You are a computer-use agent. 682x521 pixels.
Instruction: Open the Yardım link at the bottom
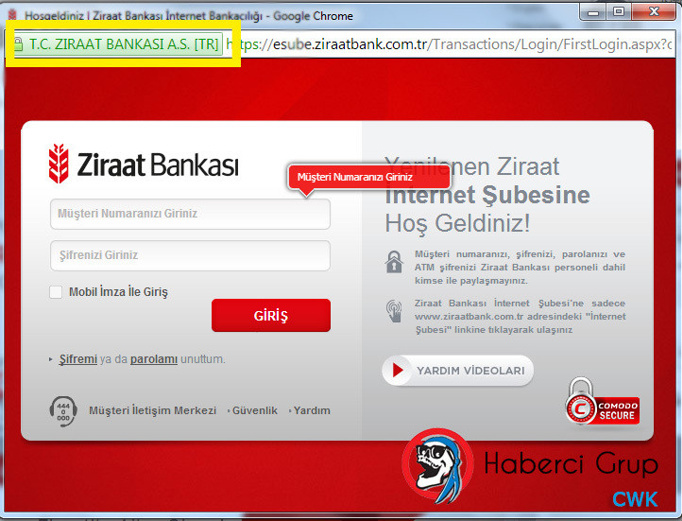pos(312,411)
